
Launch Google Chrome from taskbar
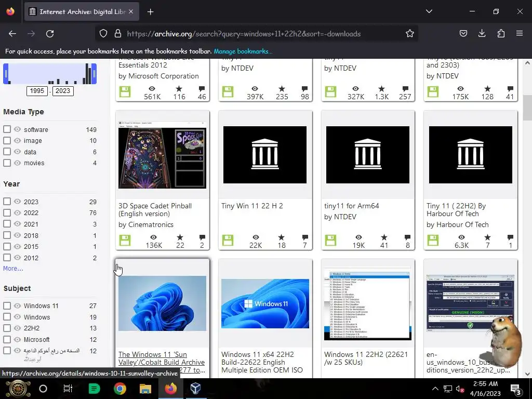point(120,389)
